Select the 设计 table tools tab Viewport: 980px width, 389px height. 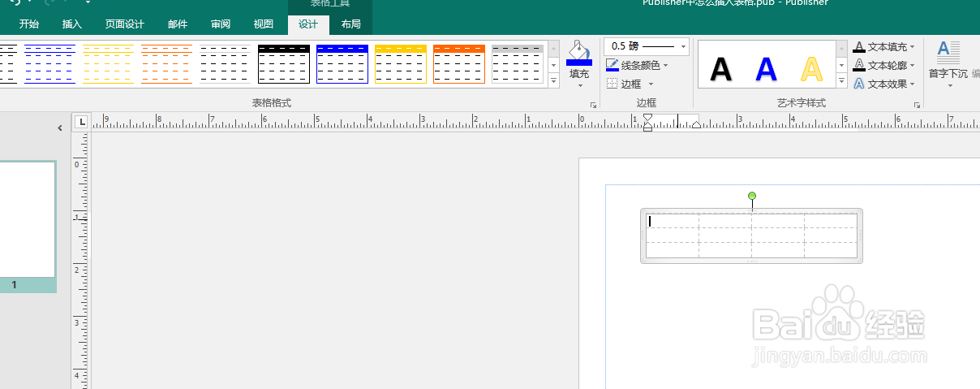pos(308,24)
